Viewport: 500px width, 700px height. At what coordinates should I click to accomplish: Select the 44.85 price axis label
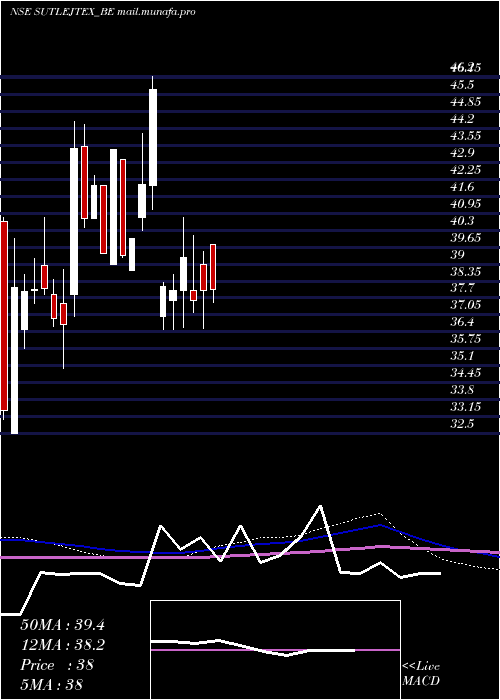pos(466,102)
